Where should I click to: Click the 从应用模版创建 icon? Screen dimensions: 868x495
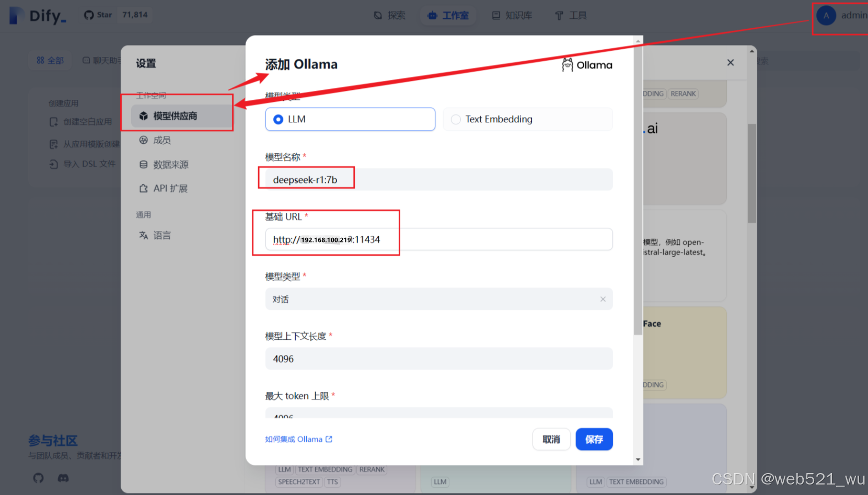[x=53, y=144]
